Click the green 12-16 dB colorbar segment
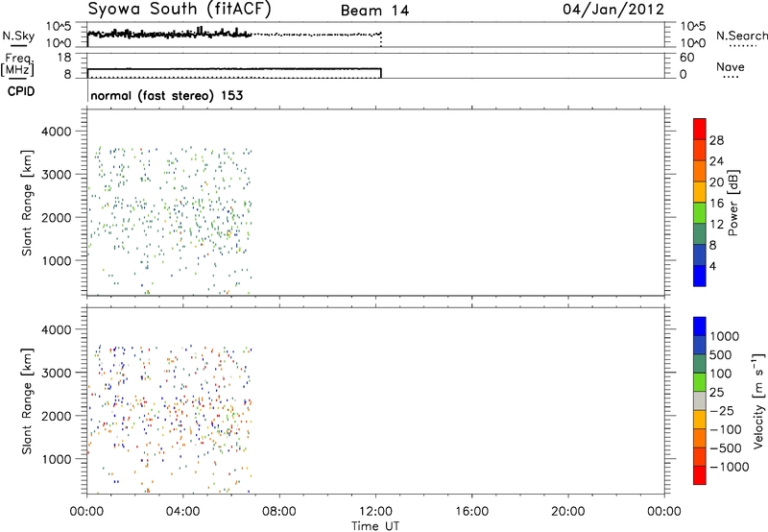 (700, 212)
